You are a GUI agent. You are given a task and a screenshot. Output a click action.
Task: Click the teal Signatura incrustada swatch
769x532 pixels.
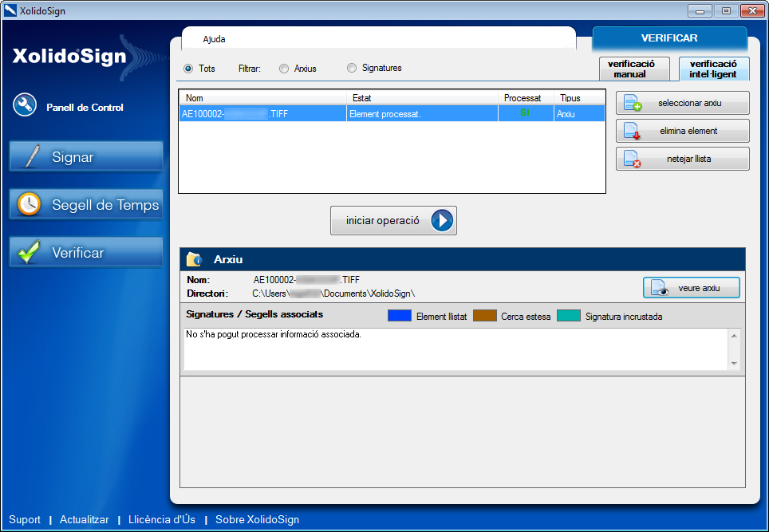569,316
